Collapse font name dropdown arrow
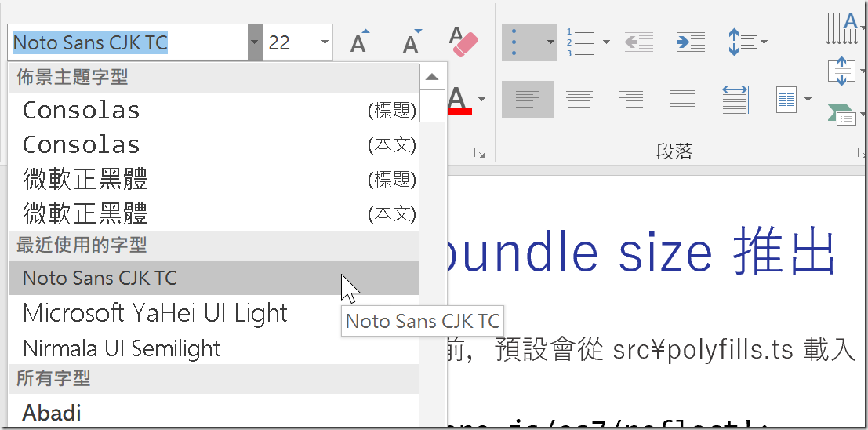This screenshot has width=868, height=430. (x=255, y=42)
